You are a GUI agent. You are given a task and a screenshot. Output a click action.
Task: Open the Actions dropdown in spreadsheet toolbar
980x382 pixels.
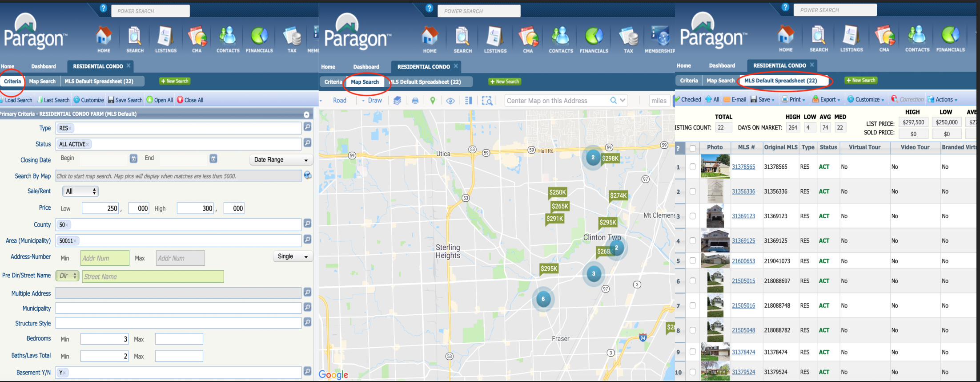click(942, 99)
